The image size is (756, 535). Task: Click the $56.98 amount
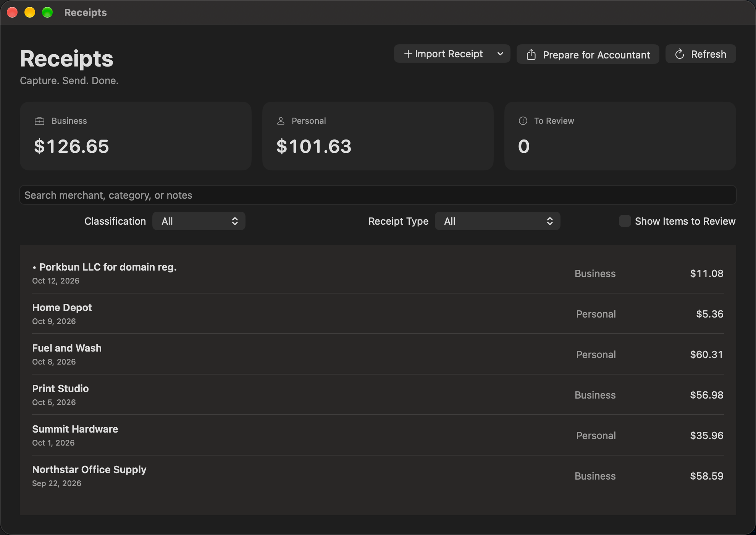707,395
